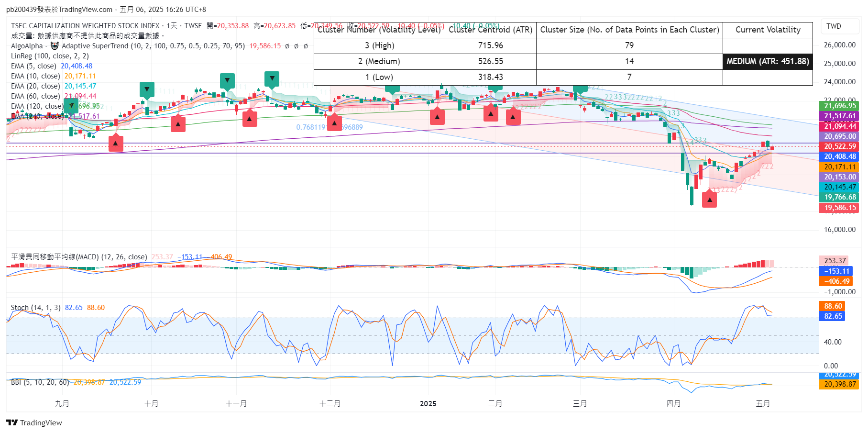The width and height of the screenshot is (868, 433).
Task: Click the 19,766.68 price axis label
Action: pyautogui.click(x=840, y=197)
